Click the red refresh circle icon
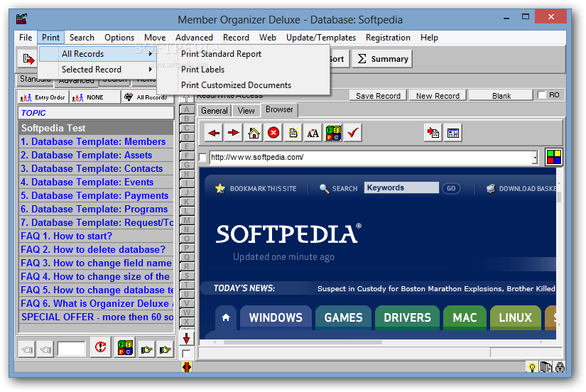Image resolution: width=586 pixels, height=392 pixels. pyautogui.click(x=101, y=347)
